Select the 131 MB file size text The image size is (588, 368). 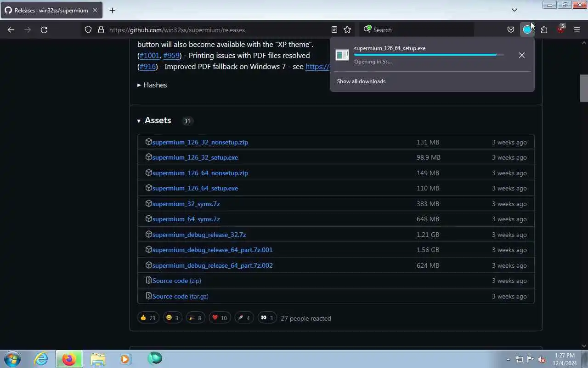coord(428,142)
